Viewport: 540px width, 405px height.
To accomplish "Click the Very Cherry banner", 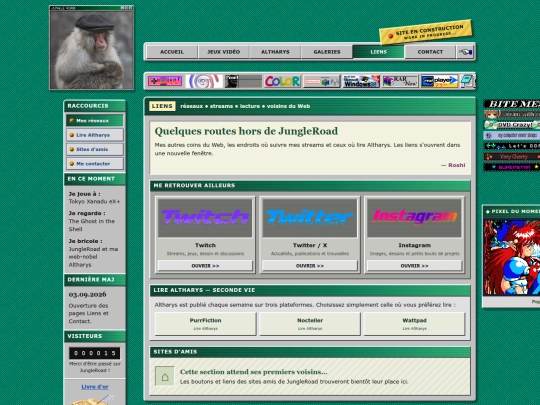I will coord(512,157).
